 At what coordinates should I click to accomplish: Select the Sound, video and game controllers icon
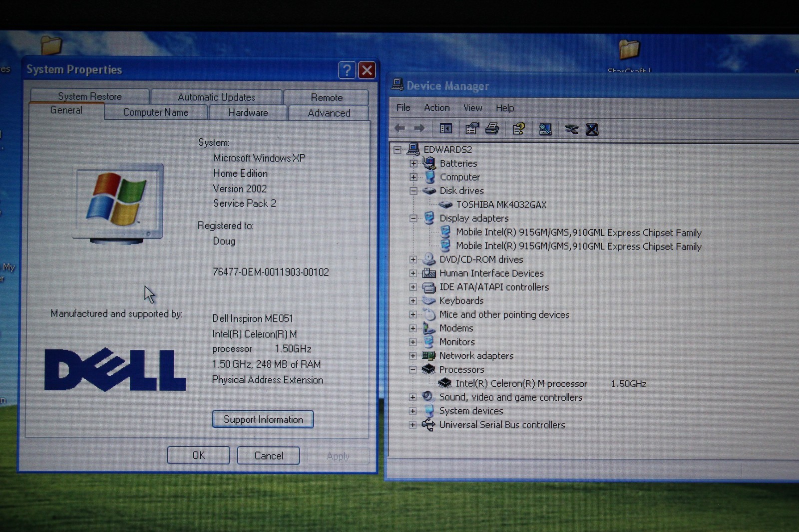(x=427, y=397)
